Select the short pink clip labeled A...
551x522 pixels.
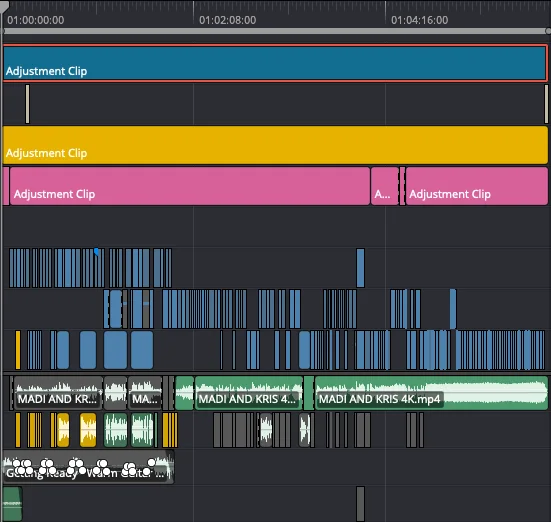tap(384, 186)
